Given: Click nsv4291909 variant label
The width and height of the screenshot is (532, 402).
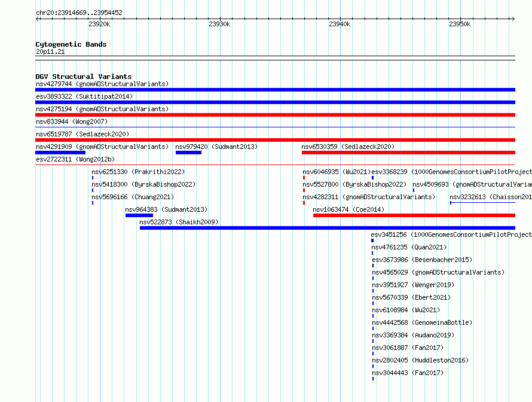Looking at the screenshot, I should coord(102,147).
